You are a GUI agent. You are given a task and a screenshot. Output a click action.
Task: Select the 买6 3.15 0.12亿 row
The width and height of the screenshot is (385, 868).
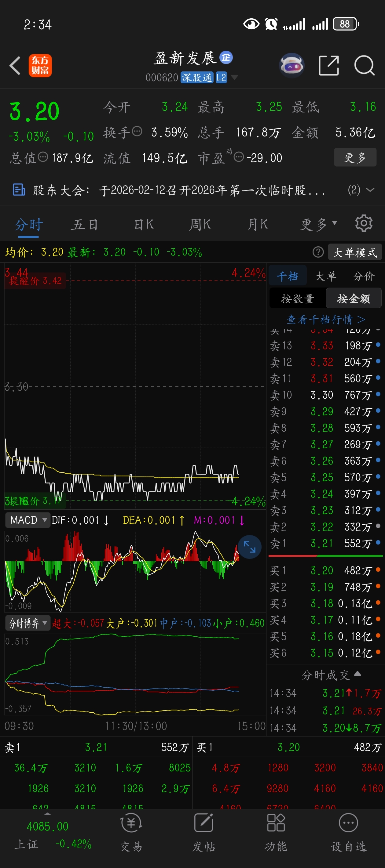coord(326,653)
